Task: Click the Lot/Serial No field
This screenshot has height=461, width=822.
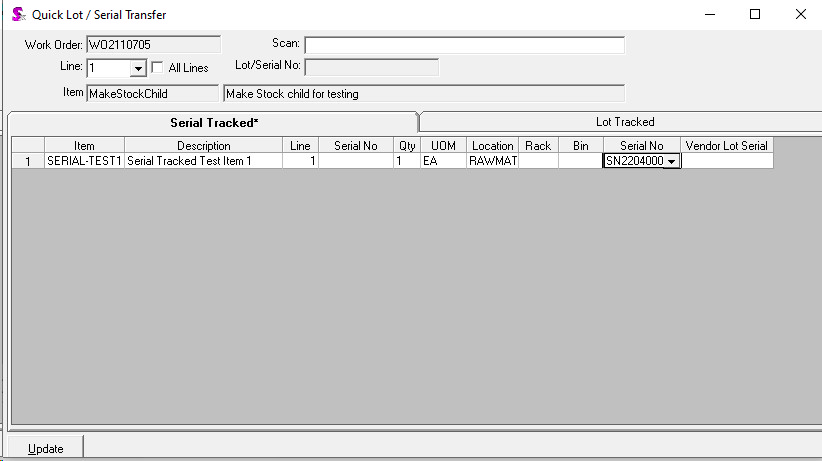Action: pos(371,67)
